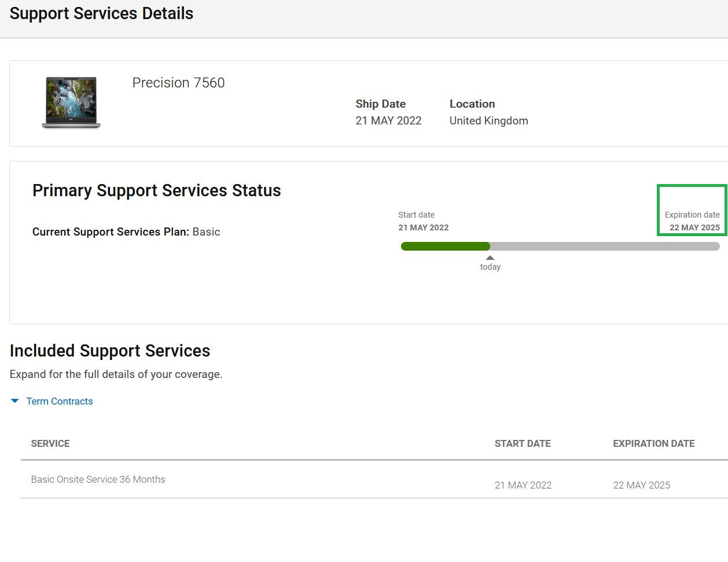This screenshot has height=562, width=728.
Task: Click the Precision 7560 laptop thumbnail
Action: click(x=71, y=103)
